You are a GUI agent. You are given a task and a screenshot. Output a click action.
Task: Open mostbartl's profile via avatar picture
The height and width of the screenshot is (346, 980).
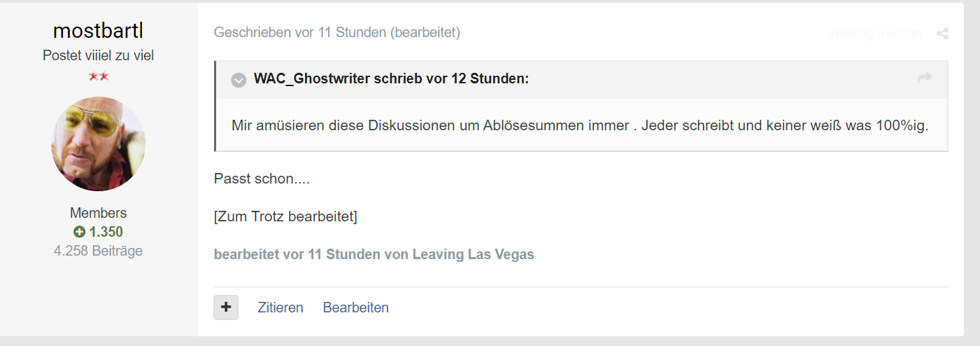[x=99, y=144]
